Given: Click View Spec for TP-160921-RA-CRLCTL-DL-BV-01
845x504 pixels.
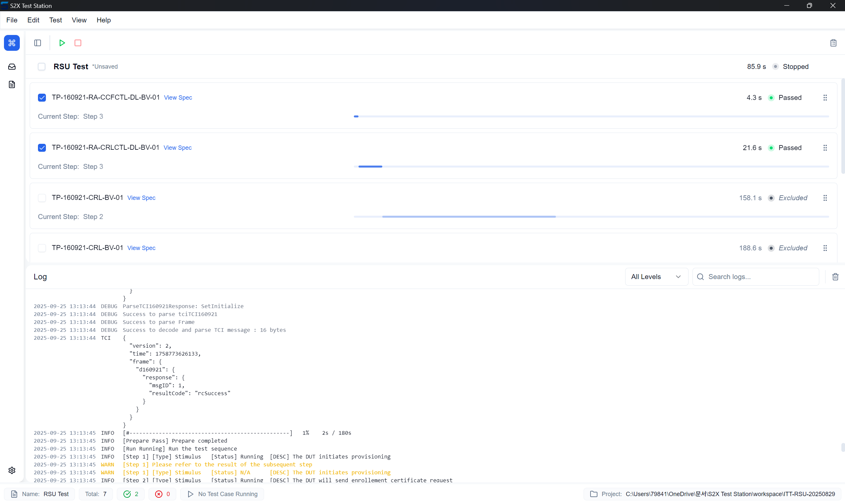Looking at the screenshot, I should (177, 148).
